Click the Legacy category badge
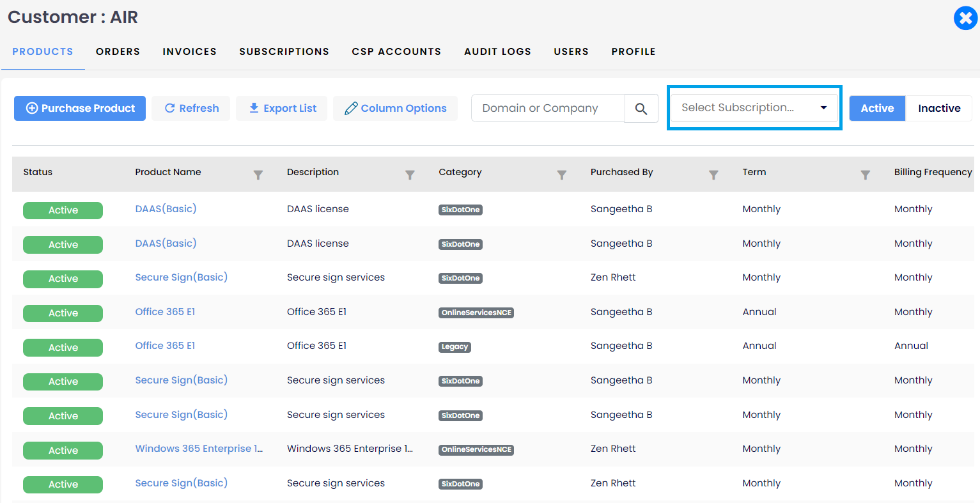Viewport: 980px width, 503px height. tap(455, 347)
